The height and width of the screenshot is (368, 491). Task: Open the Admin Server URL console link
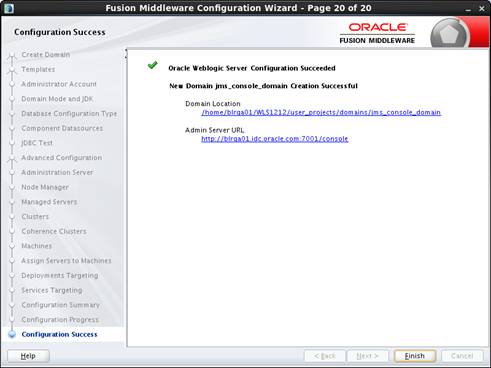[x=275, y=139]
